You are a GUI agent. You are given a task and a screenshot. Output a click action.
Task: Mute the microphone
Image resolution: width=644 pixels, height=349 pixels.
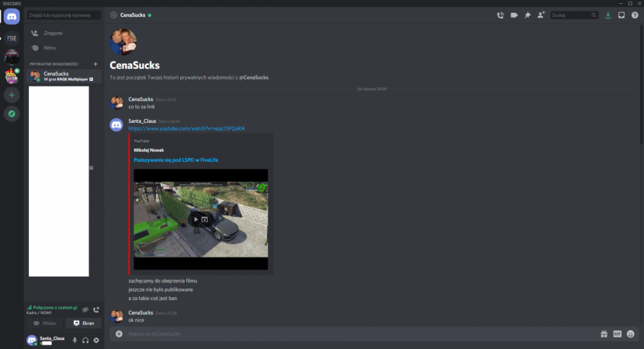click(75, 341)
